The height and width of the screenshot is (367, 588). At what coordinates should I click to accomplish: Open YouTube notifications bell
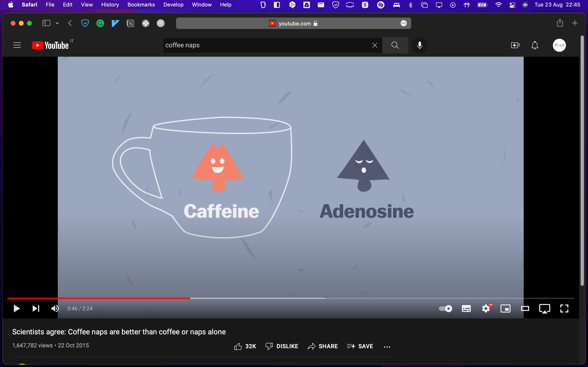[x=535, y=45]
